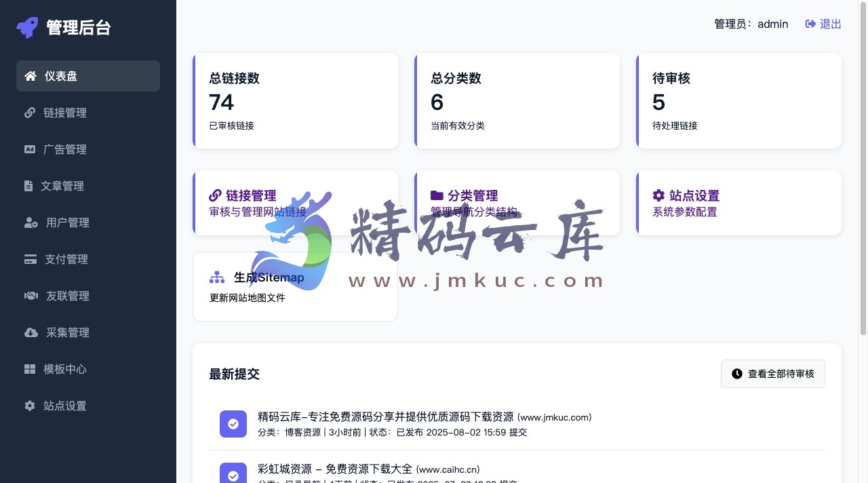Click the 更新网站地图文件 description

coord(248,298)
